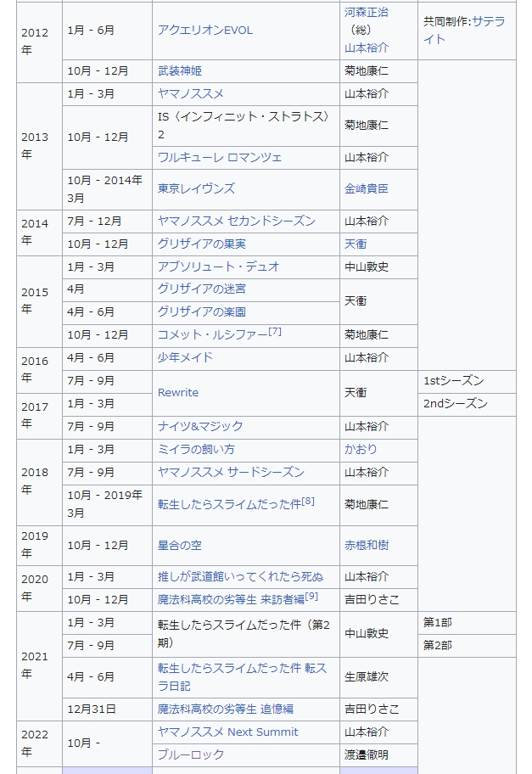The height and width of the screenshot is (774, 532).
Task: Open the ナイツ&マジック link
Action: [200, 427]
